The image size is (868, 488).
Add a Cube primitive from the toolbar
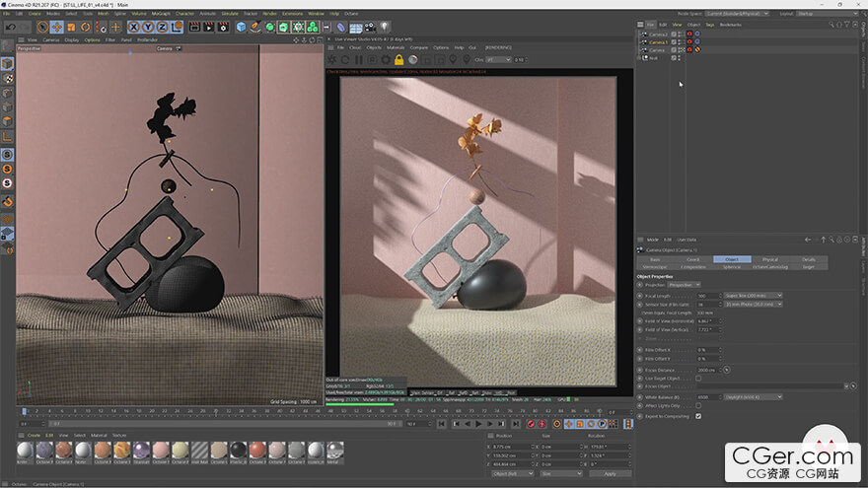coord(242,27)
